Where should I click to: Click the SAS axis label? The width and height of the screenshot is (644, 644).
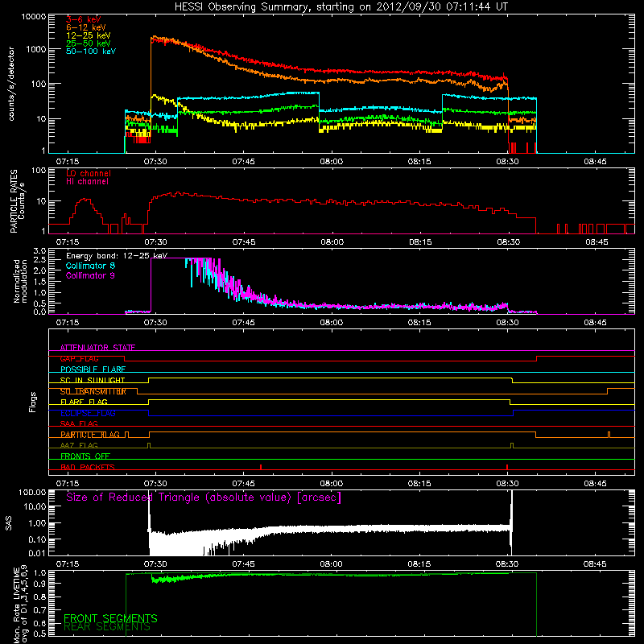9,523
